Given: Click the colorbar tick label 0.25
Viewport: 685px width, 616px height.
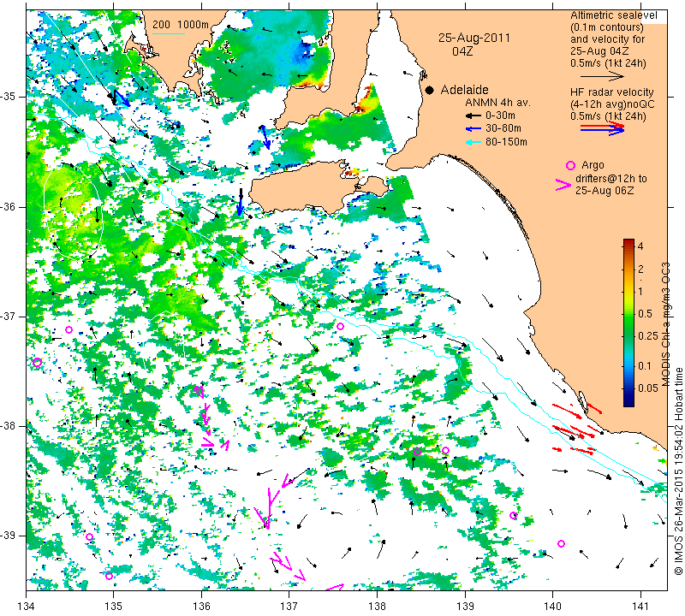Looking at the screenshot, I should (x=648, y=335).
